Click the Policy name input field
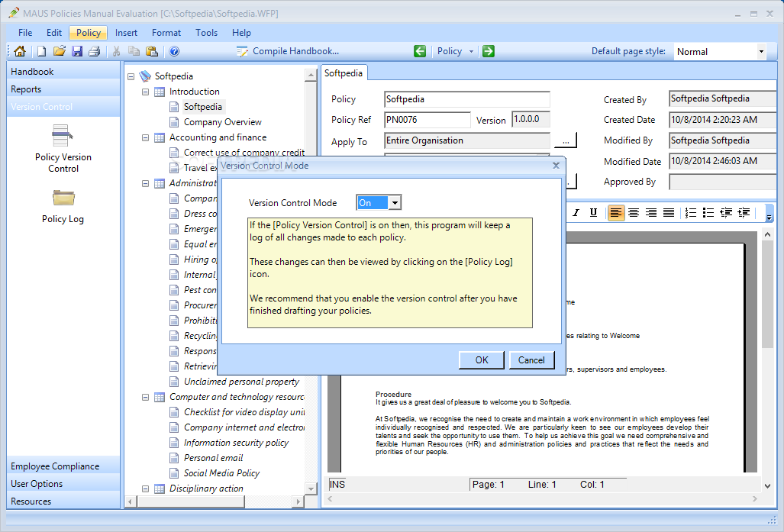This screenshot has width=784, height=532. click(x=467, y=99)
